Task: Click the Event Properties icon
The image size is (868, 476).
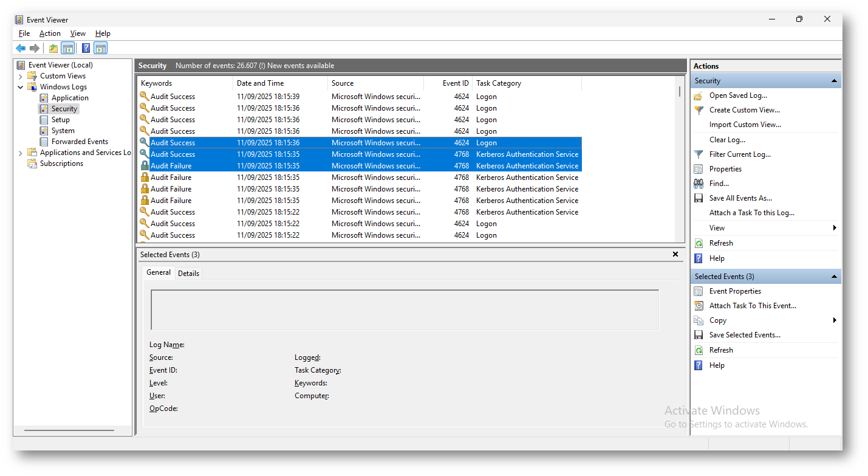Action: (699, 291)
